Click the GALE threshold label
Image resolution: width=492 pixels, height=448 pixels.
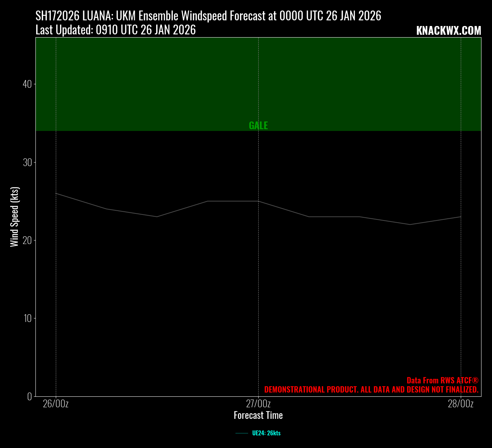258,126
